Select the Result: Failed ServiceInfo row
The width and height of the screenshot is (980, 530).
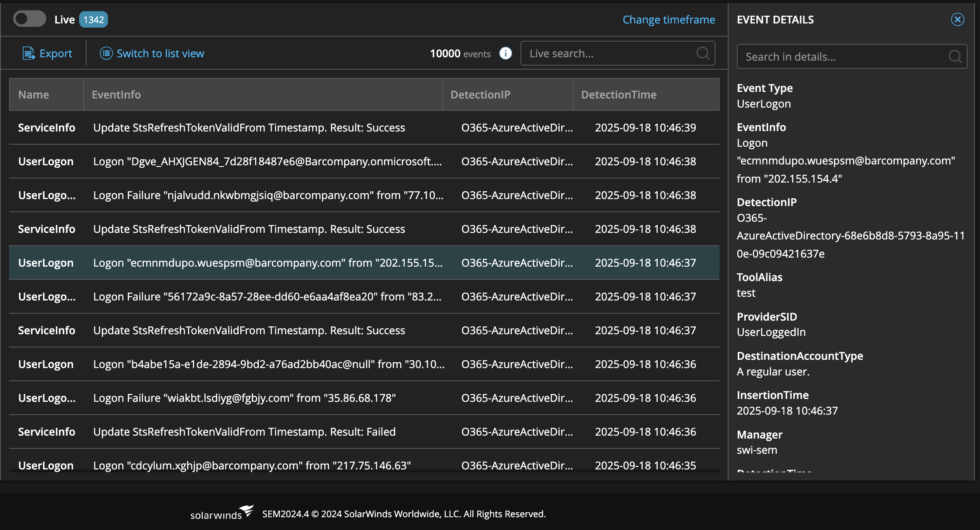click(244, 432)
